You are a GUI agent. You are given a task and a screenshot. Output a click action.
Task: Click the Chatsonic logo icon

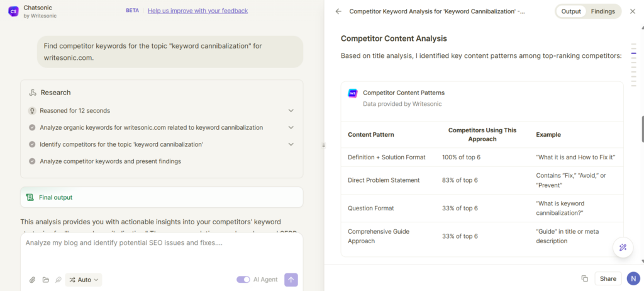(x=13, y=11)
